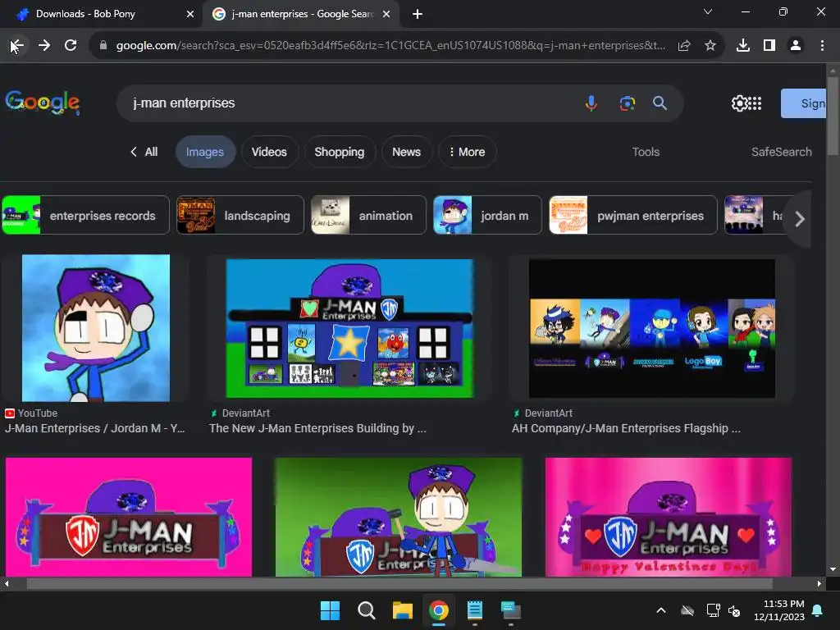This screenshot has height=630, width=840.
Task: Open The New J-Man Enterprises Building link
Action: point(317,428)
